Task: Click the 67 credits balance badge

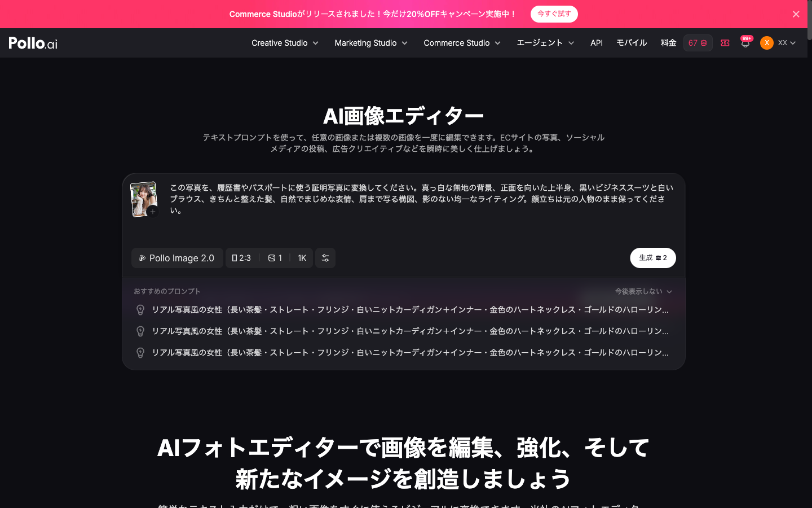Action: pos(698,43)
